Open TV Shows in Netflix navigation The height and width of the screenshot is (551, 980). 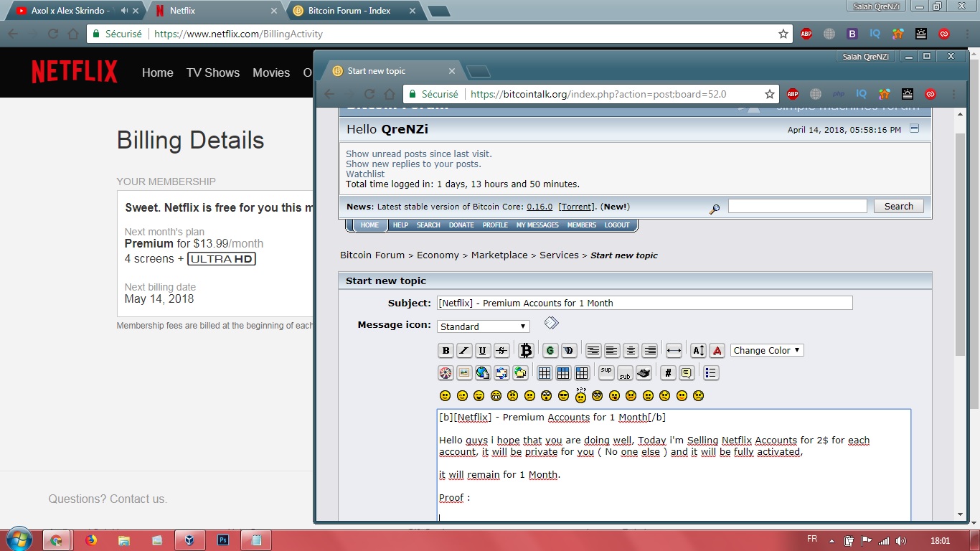click(213, 72)
